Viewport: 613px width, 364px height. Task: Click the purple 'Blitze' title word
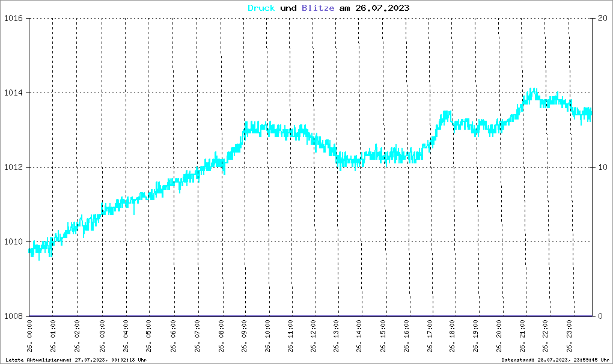click(318, 8)
